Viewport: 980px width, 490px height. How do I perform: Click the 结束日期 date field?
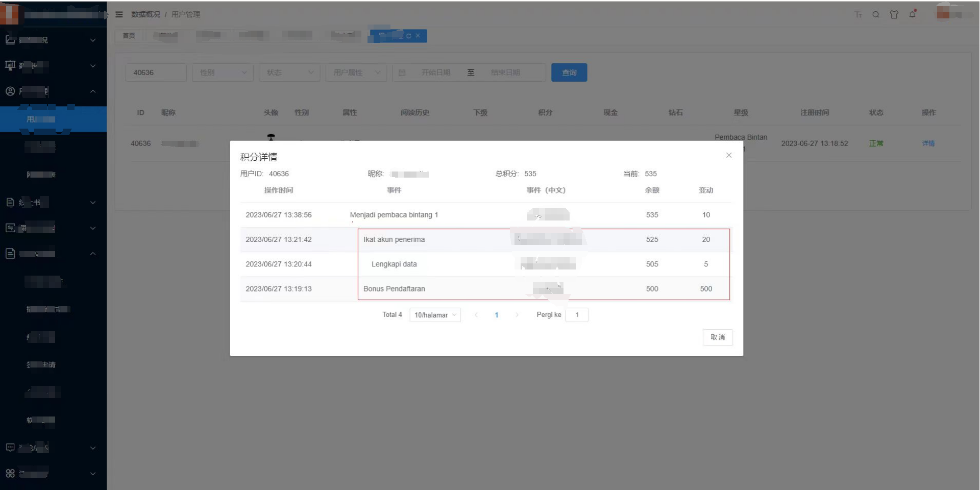(x=505, y=72)
